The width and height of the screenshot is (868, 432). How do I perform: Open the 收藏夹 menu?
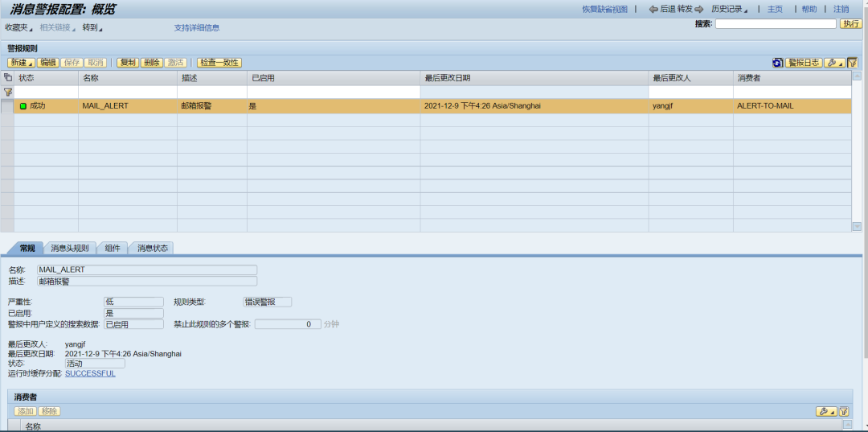click(x=18, y=27)
